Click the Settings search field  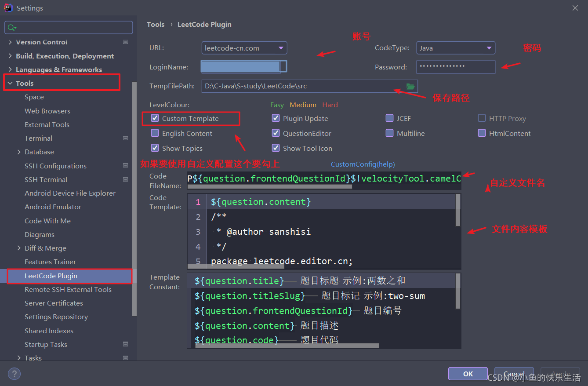pos(69,28)
